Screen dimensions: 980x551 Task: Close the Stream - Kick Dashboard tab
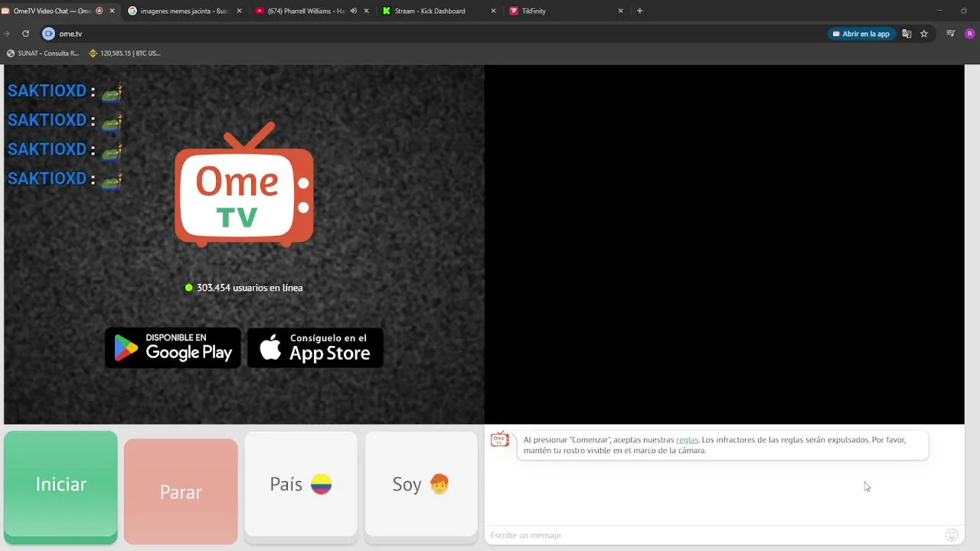[x=493, y=11]
